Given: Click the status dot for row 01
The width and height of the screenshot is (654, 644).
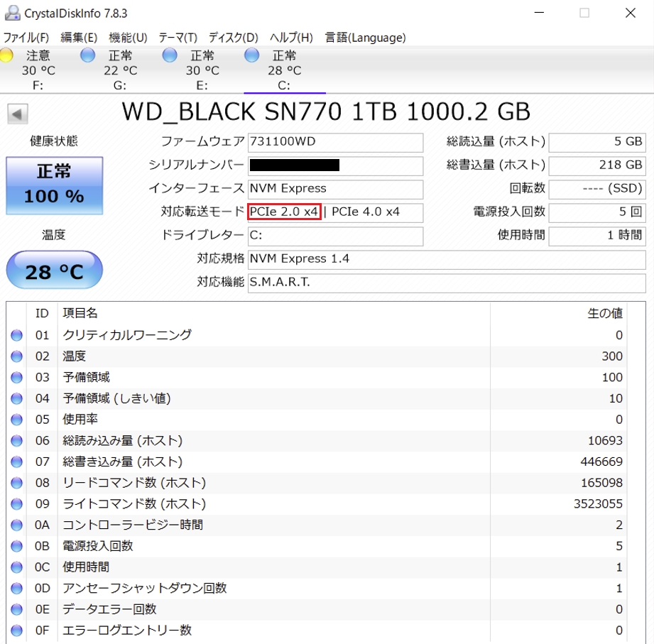Looking at the screenshot, I should (16, 335).
